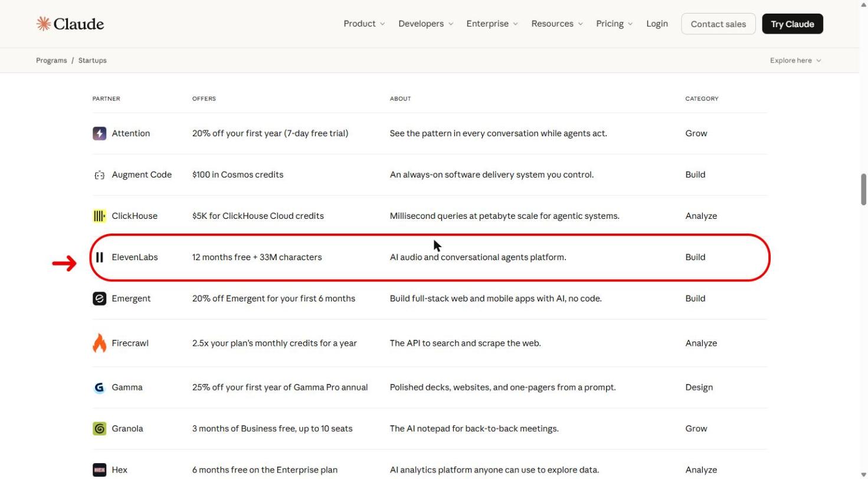Expand the Explore here dropdown
The image size is (868, 479).
point(795,60)
